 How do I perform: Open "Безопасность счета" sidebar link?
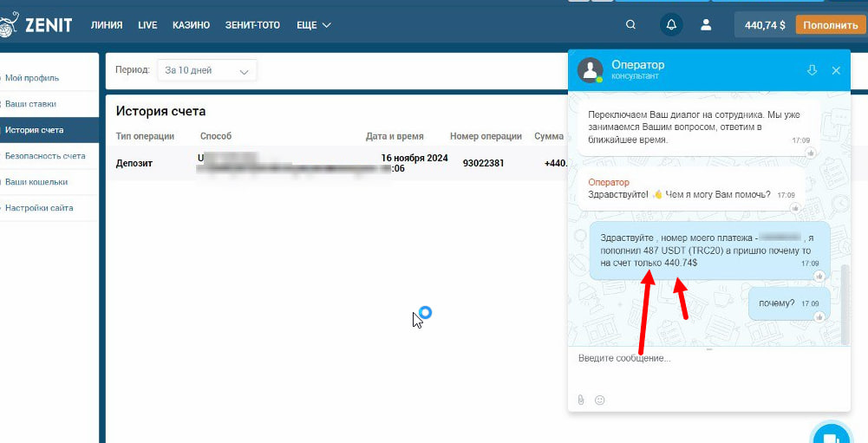point(45,156)
